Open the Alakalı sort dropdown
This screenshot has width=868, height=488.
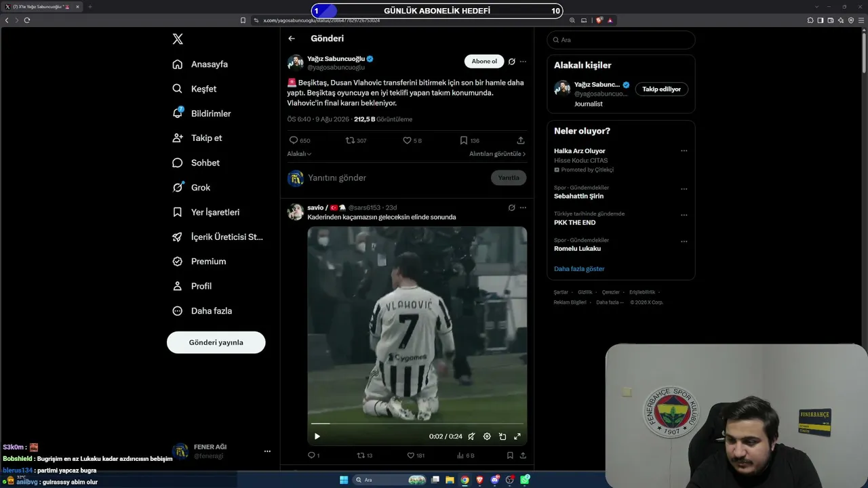click(299, 154)
